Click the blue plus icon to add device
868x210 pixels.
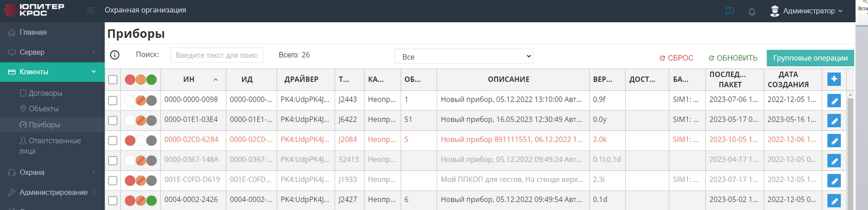point(834,79)
